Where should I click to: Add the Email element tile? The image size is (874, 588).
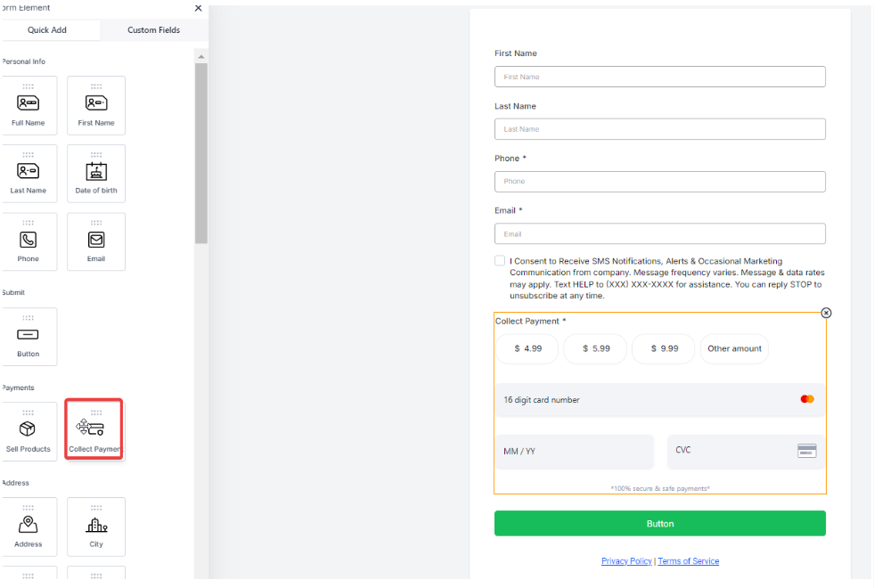(x=96, y=241)
